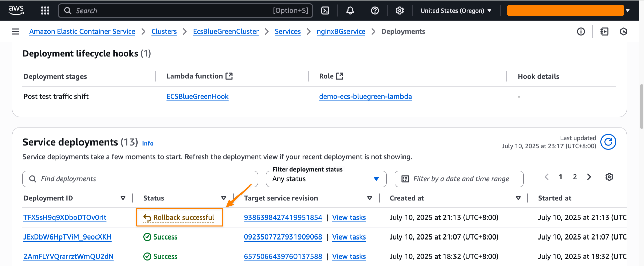Open table preferences gear icon

[x=609, y=177]
